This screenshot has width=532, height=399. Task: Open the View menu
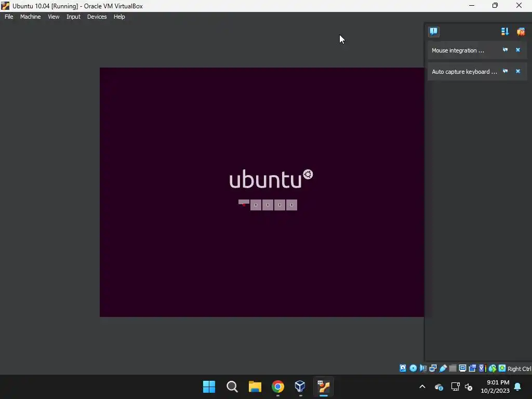tap(54, 17)
